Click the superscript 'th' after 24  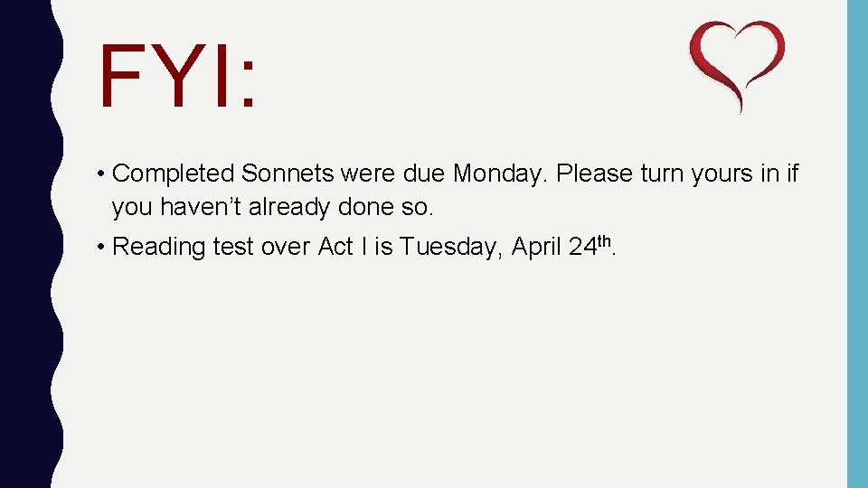coord(604,241)
